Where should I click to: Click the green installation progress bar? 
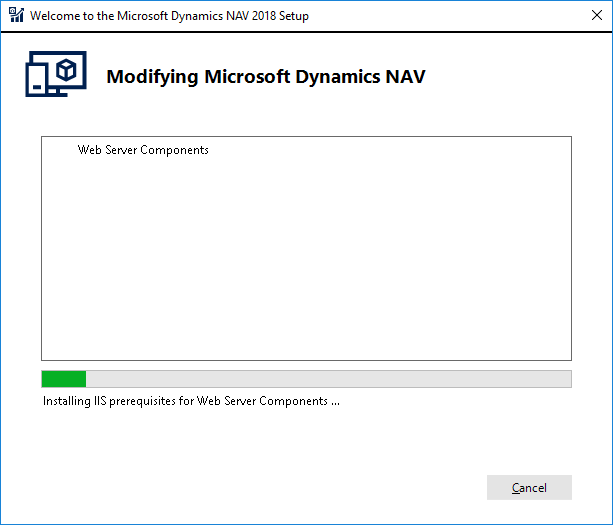pos(306,379)
